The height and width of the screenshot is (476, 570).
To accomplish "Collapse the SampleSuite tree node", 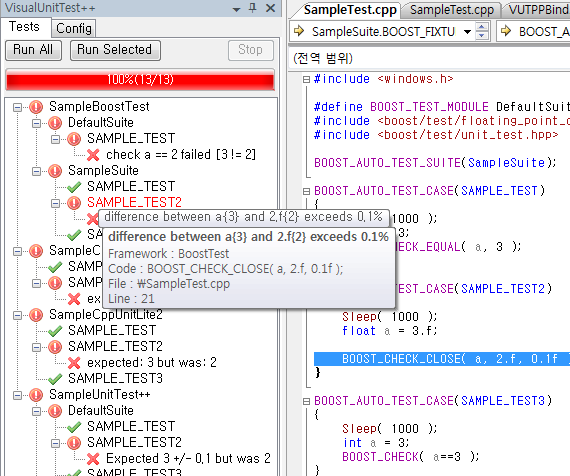I will [36, 171].
